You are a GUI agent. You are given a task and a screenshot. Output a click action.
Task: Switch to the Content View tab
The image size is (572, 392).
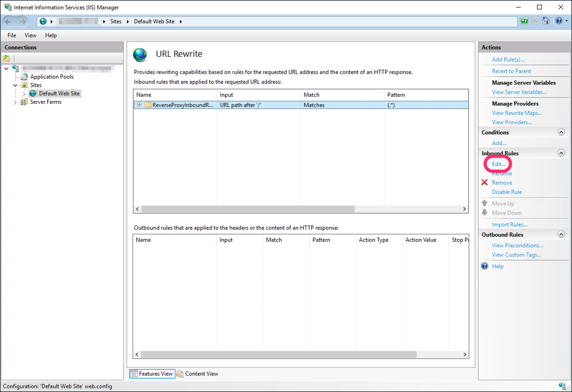pos(201,374)
